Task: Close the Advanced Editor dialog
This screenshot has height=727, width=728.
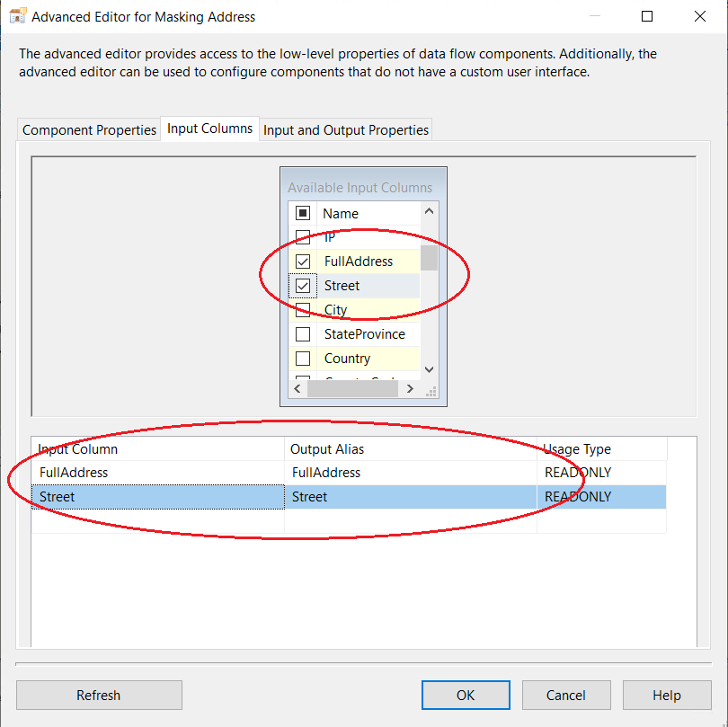Action: [x=700, y=16]
